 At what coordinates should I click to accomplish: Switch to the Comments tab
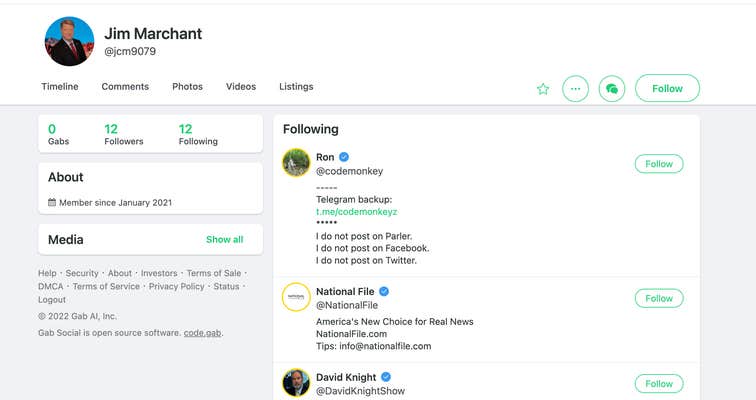[x=125, y=87]
